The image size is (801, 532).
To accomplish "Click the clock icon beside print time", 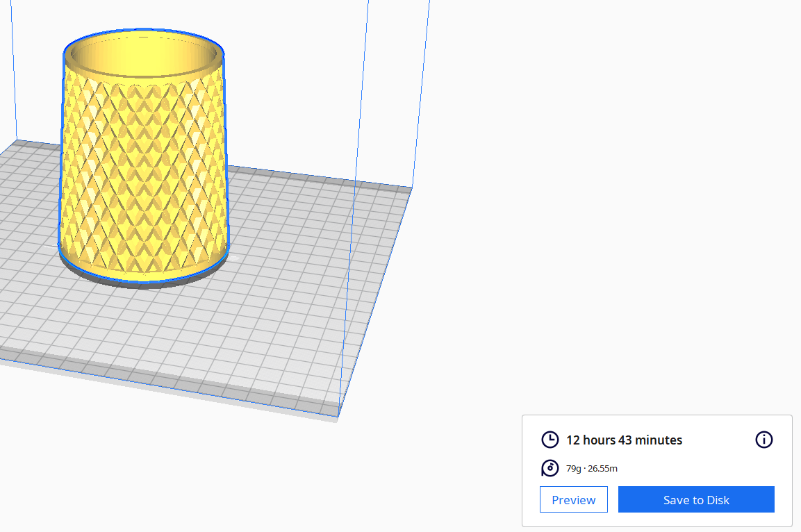I will (x=550, y=440).
